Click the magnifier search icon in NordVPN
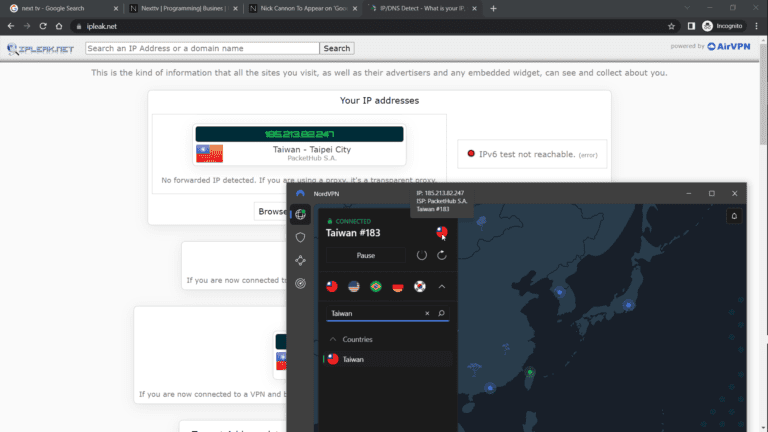The width and height of the screenshot is (768, 432). [441, 313]
